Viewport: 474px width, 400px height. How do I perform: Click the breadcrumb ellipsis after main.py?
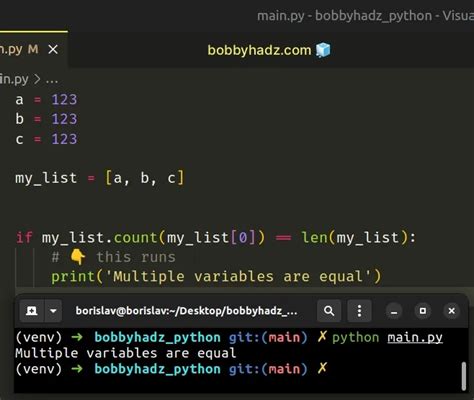[x=52, y=80]
